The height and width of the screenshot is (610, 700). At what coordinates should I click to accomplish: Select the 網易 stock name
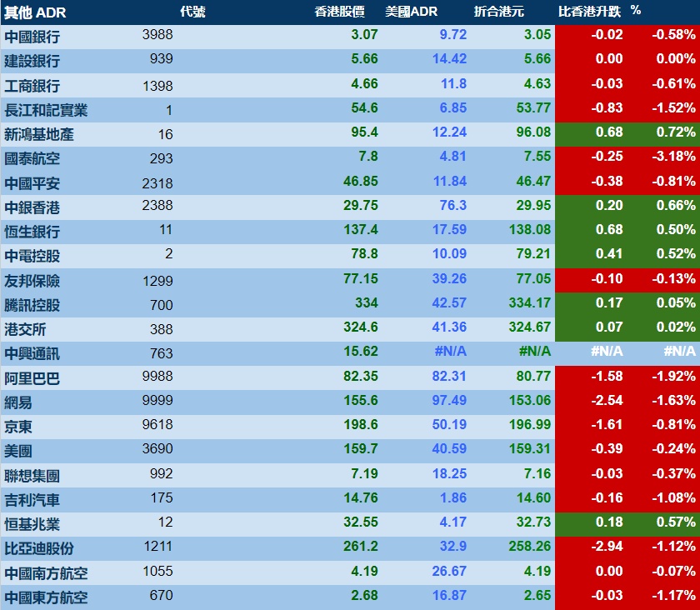18,402
